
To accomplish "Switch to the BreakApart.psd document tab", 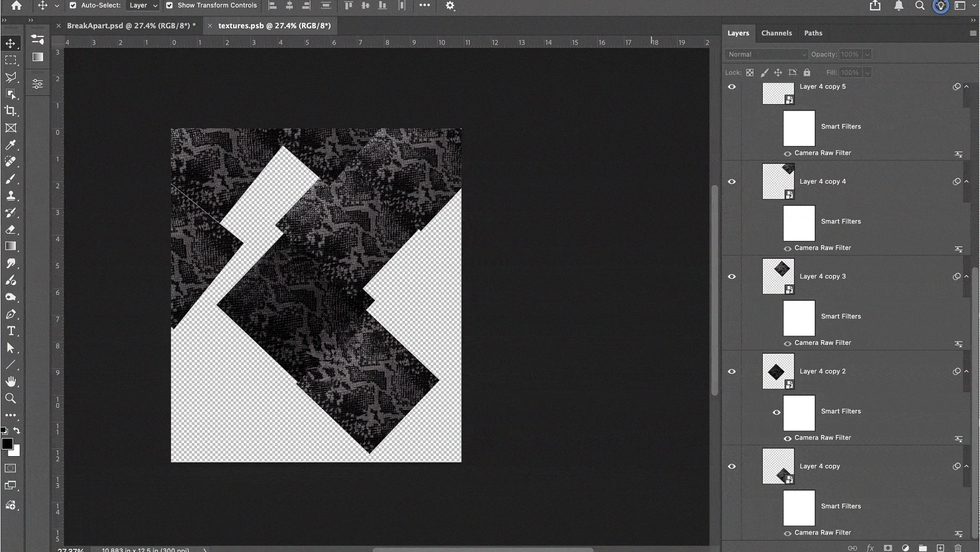I will [x=131, y=26].
